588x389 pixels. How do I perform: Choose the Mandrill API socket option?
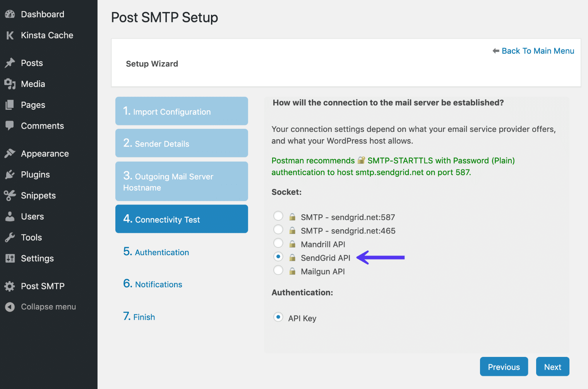tap(278, 243)
